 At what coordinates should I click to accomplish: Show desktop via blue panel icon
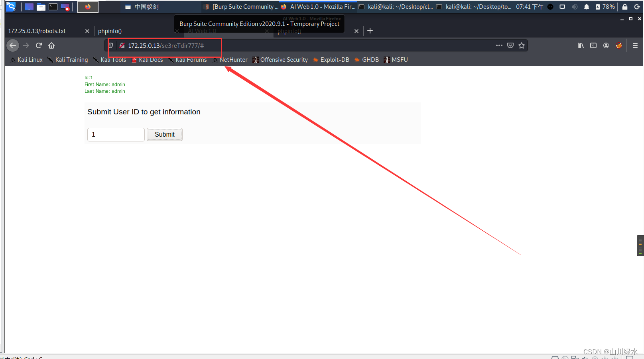[x=29, y=7]
